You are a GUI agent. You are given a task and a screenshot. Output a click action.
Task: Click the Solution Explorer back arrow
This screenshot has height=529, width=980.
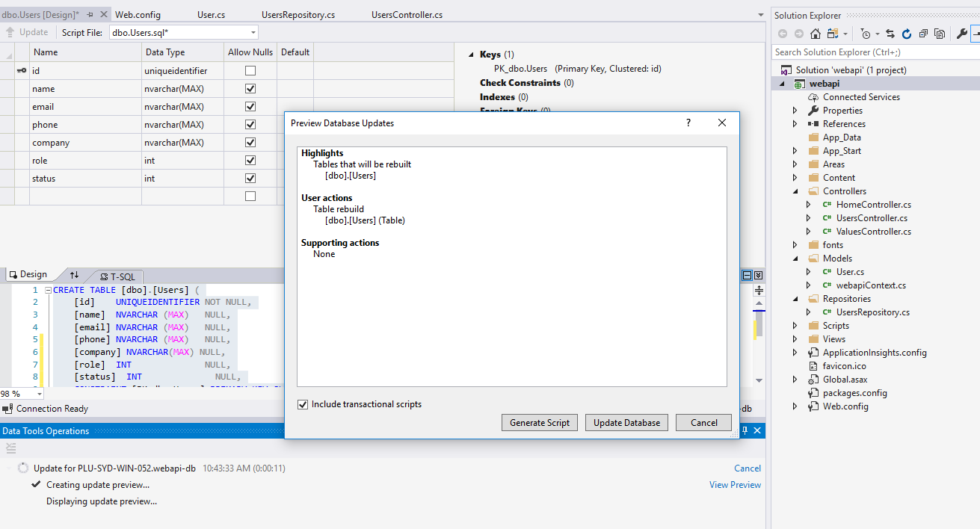click(783, 34)
